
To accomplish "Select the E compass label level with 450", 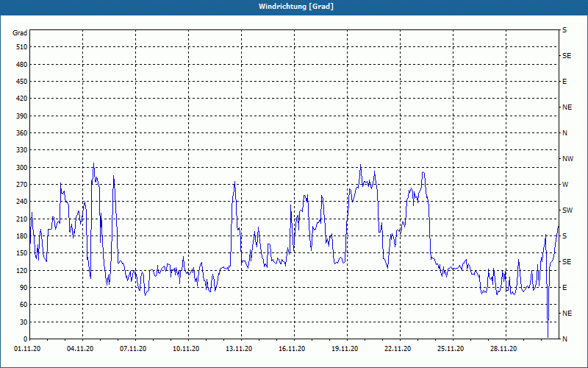I will click(x=564, y=82).
